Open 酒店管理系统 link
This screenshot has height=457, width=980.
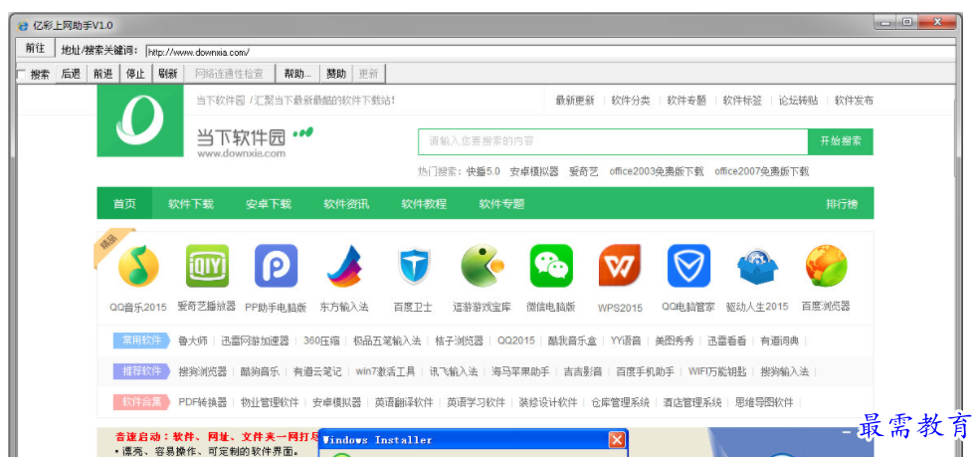pyautogui.click(x=692, y=402)
